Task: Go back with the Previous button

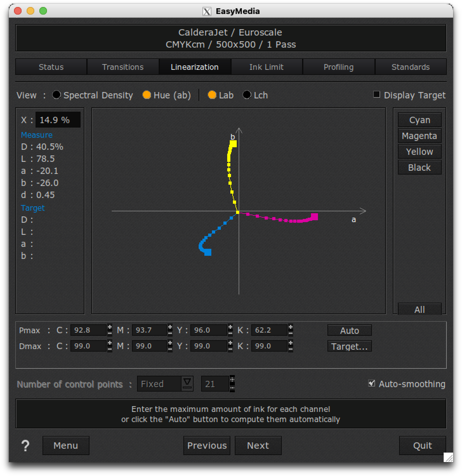Action: (207, 446)
